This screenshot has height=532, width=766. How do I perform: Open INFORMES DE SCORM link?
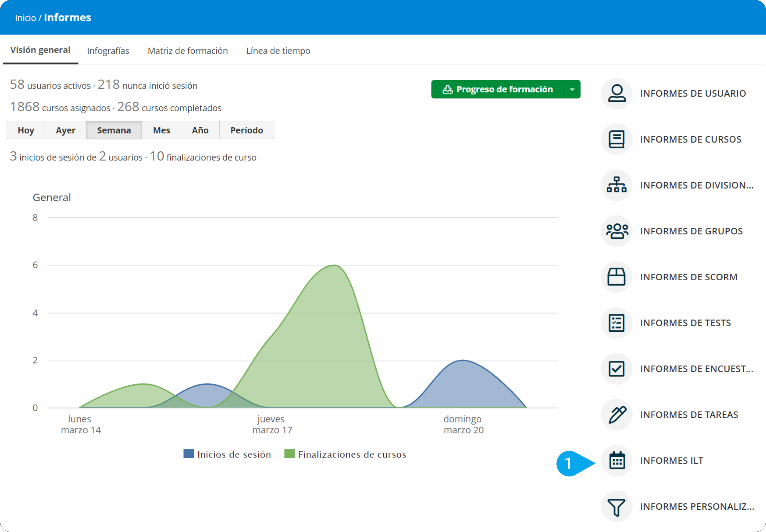point(688,277)
